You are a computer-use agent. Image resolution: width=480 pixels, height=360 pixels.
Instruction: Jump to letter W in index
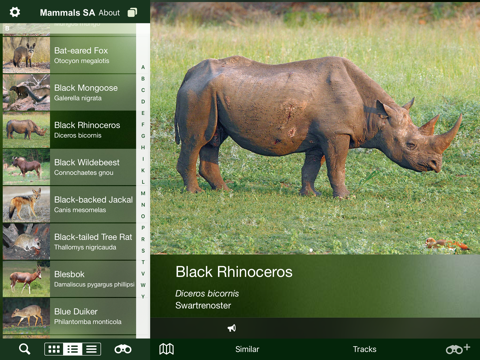point(143,285)
